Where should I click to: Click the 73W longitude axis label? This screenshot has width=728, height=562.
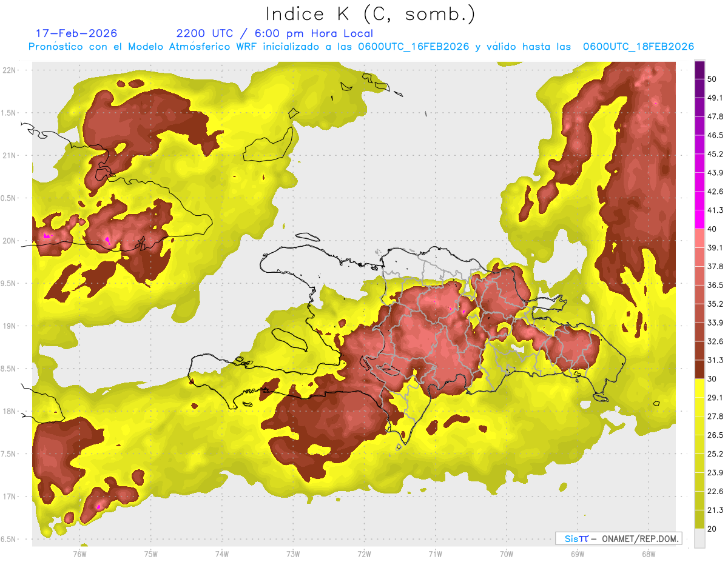tap(293, 554)
